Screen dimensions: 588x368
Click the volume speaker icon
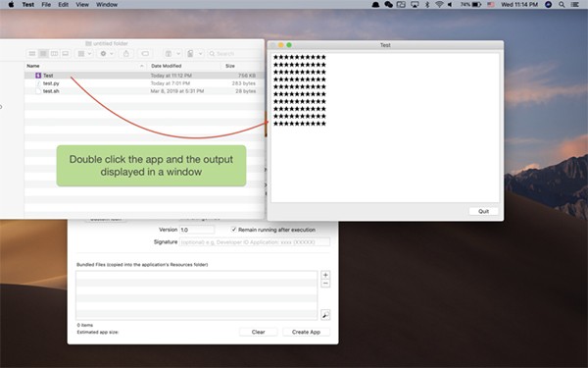pyautogui.click(x=450, y=5)
